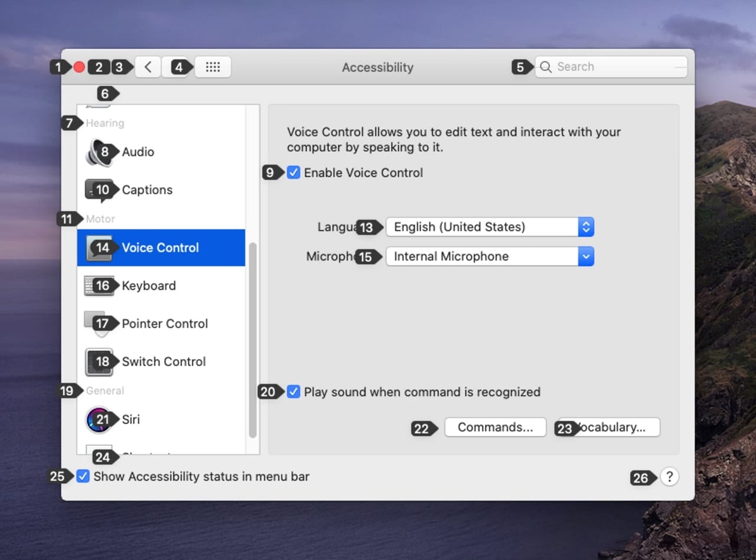Select the Captions icon in the sidebar
Viewport: 756px width, 560px height.
click(98, 190)
